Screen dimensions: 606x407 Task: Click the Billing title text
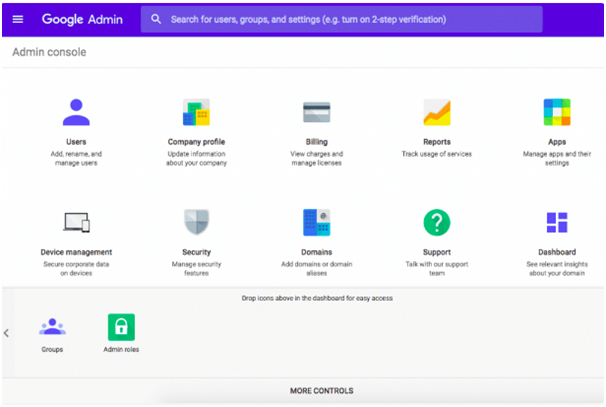coord(317,142)
